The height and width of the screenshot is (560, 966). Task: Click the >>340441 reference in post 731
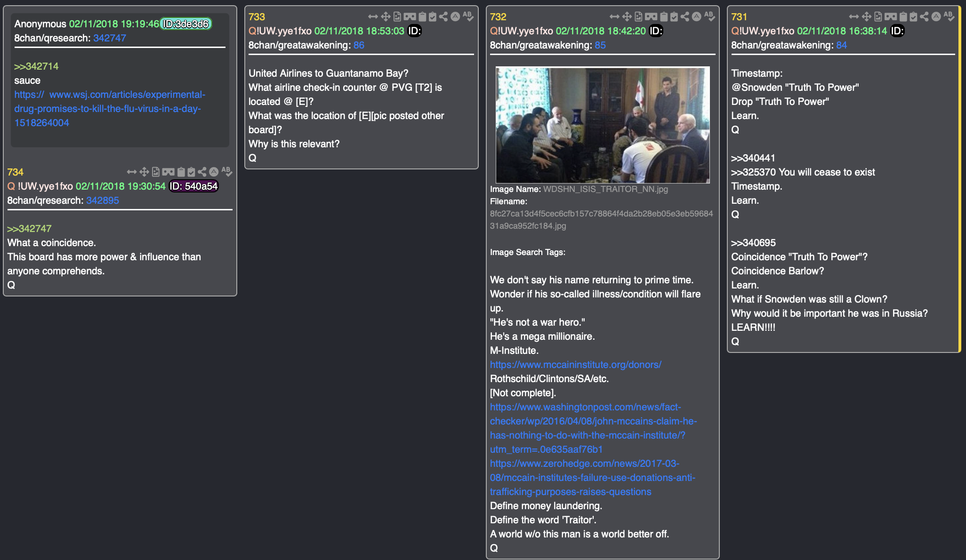pos(753,158)
